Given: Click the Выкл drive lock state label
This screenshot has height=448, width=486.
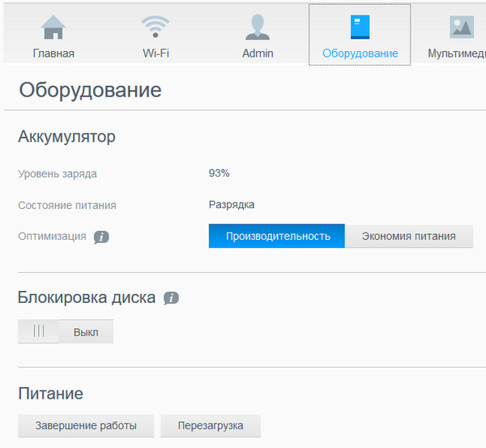Looking at the screenshot, I should 86,332.
